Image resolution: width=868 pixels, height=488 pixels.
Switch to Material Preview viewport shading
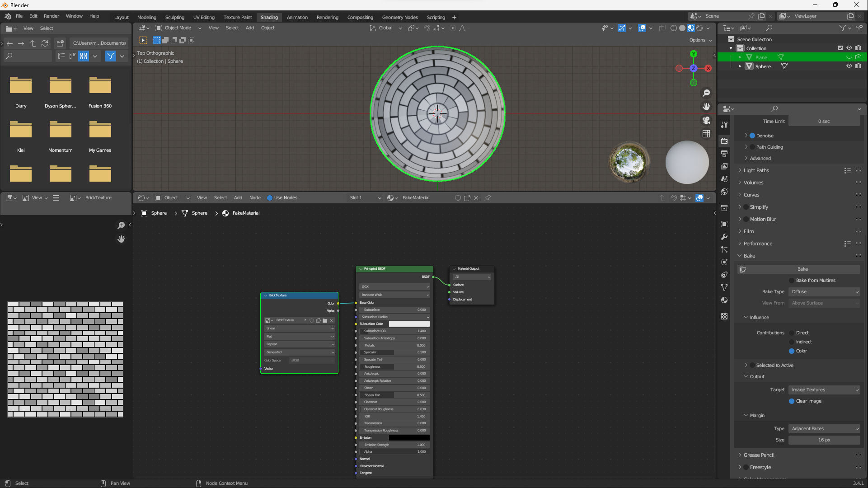[691, 28]
